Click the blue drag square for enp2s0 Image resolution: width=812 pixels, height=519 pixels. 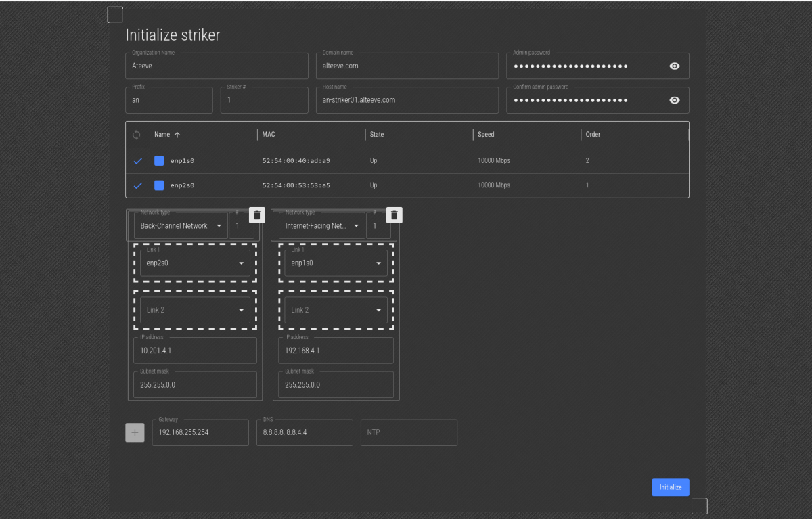(x=159, y=185)
